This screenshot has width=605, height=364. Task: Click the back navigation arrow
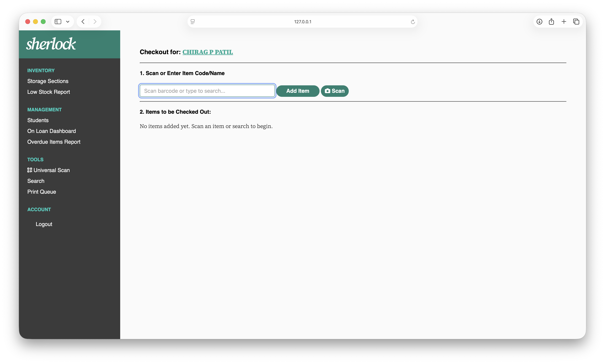click(83, 22)
